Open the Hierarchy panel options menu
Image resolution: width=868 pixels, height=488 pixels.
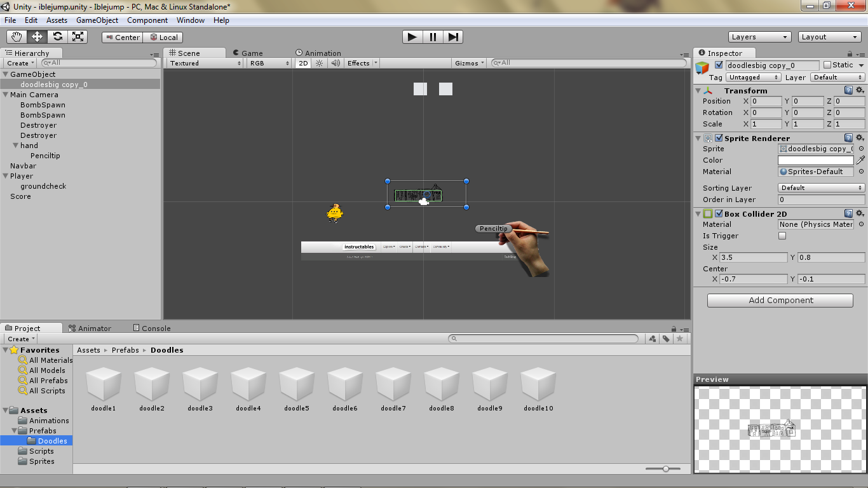click(155, 55)
